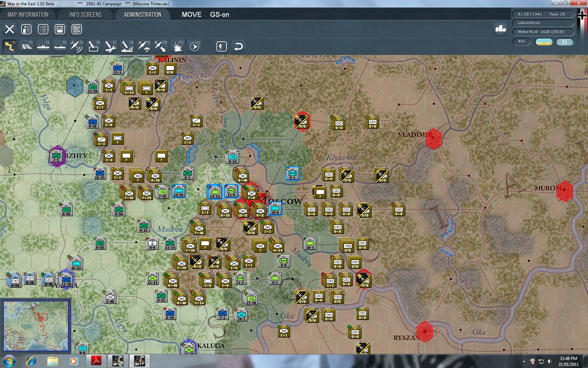Select the F7 bomb airfield mode
The width and height of the screenshot is (588, 368).
[110, 46]
